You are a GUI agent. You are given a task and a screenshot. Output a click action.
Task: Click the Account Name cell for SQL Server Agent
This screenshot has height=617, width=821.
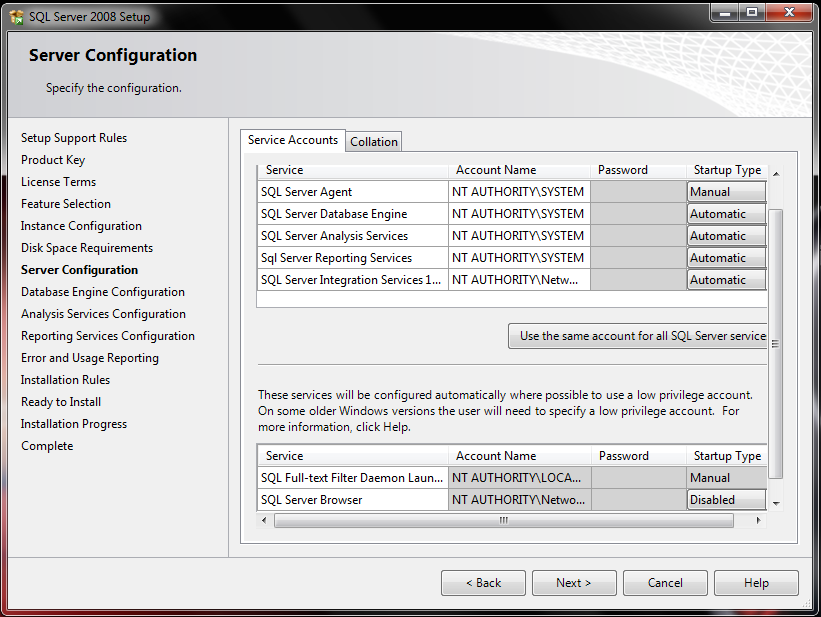pos(519,192)
